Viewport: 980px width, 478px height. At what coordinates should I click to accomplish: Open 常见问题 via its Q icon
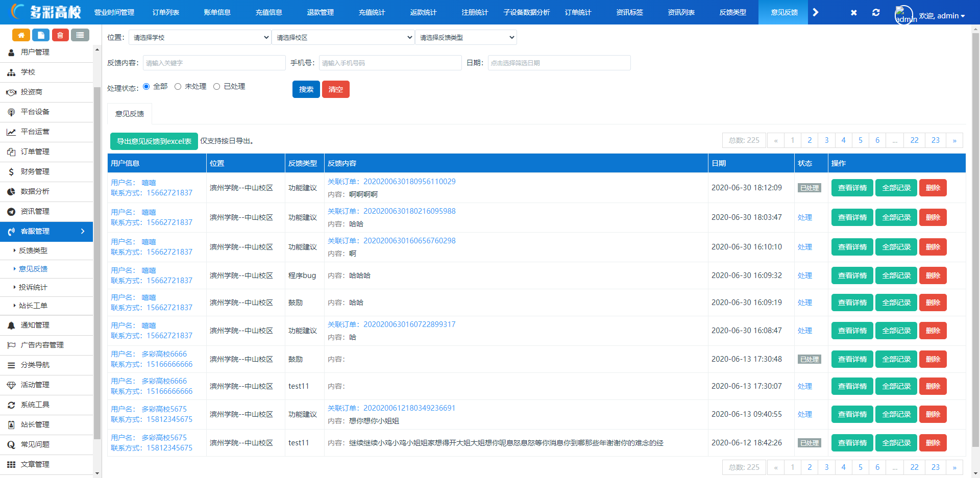click(x=11, y=444)
